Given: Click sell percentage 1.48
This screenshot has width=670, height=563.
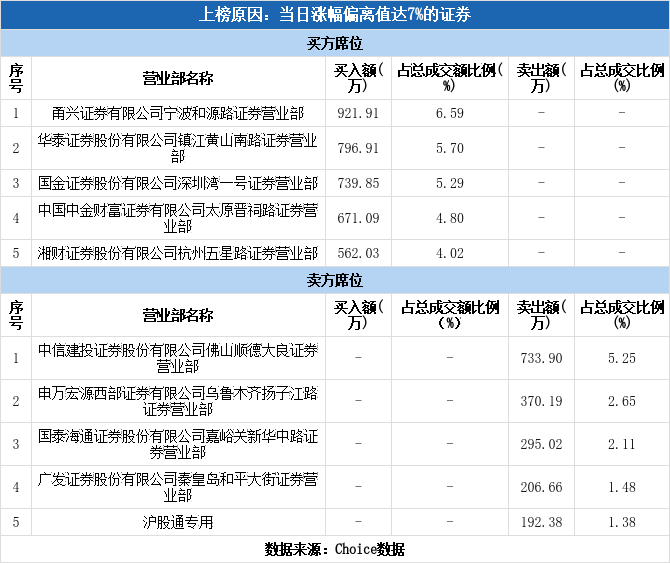Looking at the screenshot, I should pyautogui.click(x=622, y=487).
